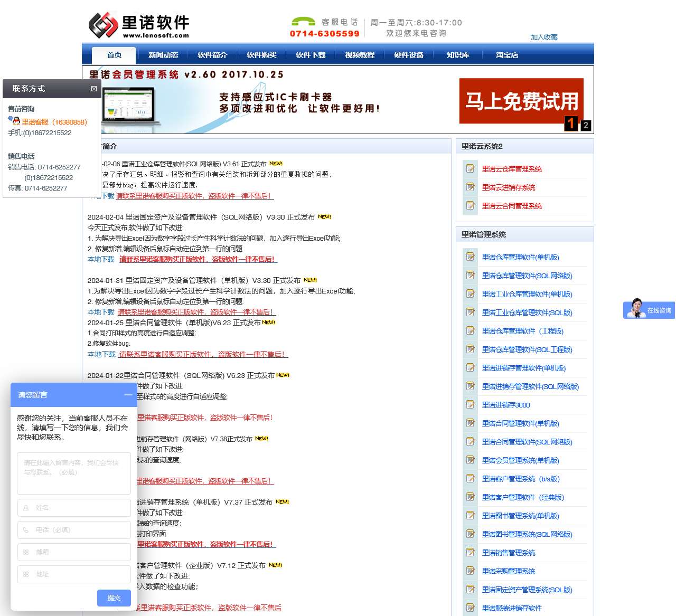Select banner slide 2 indicator
The image size is (676, 616).
pos(586,125)
